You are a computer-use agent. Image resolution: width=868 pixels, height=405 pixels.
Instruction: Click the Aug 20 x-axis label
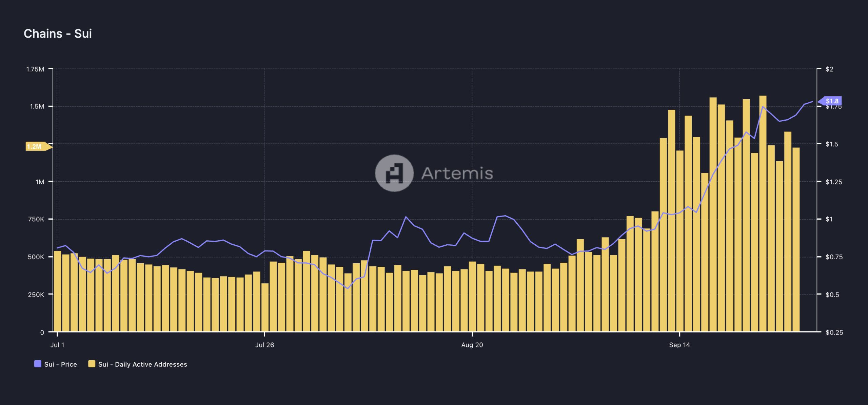point(472,345)
